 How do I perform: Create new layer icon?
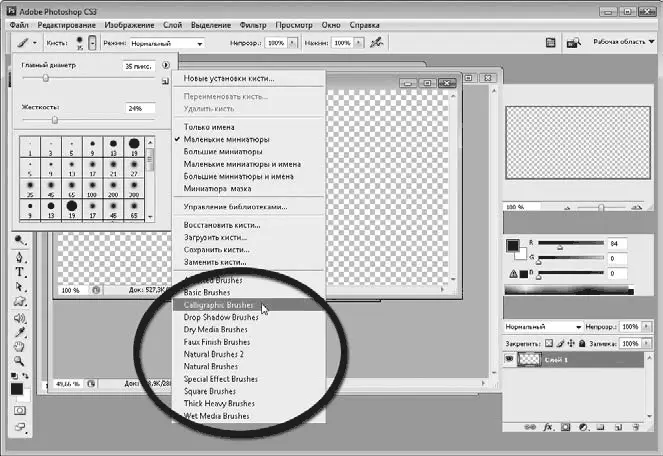(618, 427)
